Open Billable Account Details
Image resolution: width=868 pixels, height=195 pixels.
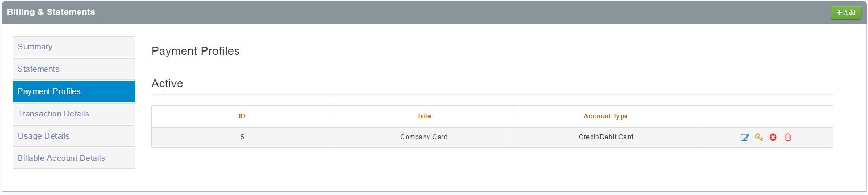pos(74,158)
